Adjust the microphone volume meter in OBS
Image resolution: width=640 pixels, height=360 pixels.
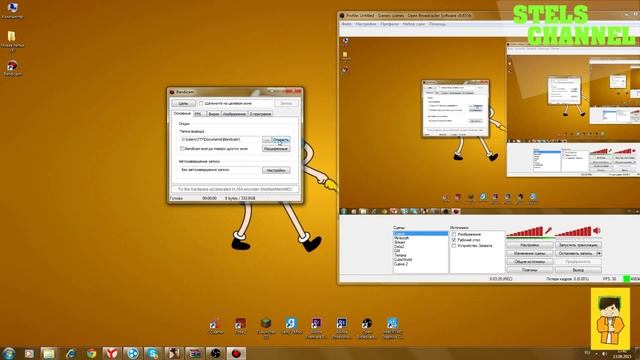pyautogui.click(x=525, y=231)
